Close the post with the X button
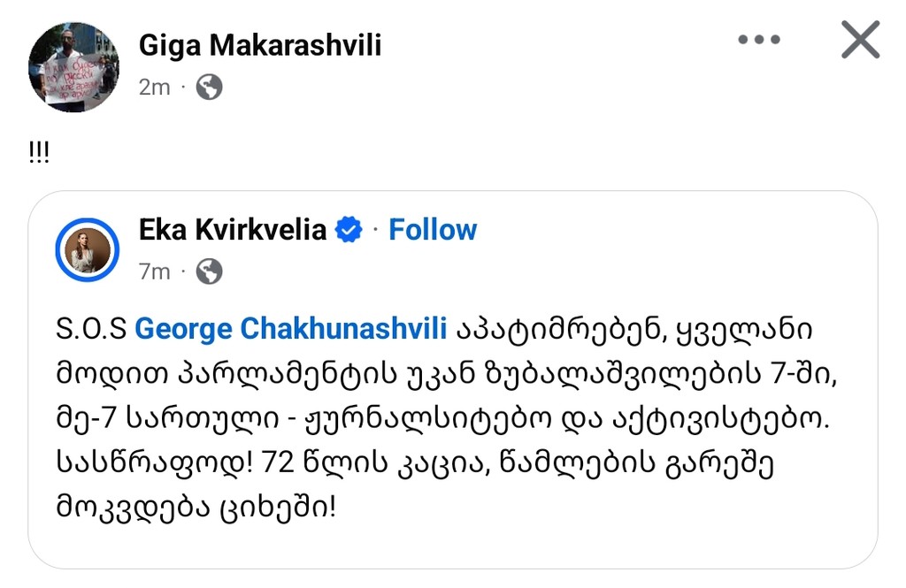Image resolution: width=906 pixels, height=588 pixels. pyautogui.click(x=860, y=41)
